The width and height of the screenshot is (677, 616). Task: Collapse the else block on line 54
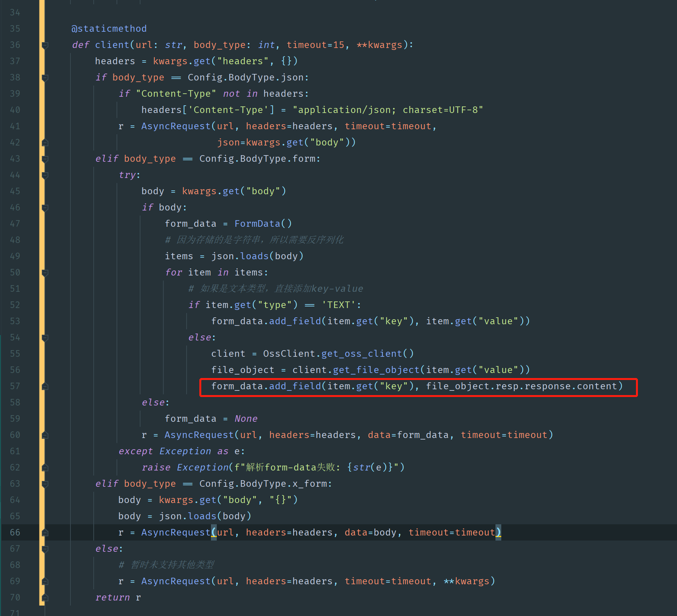point(45,338)
